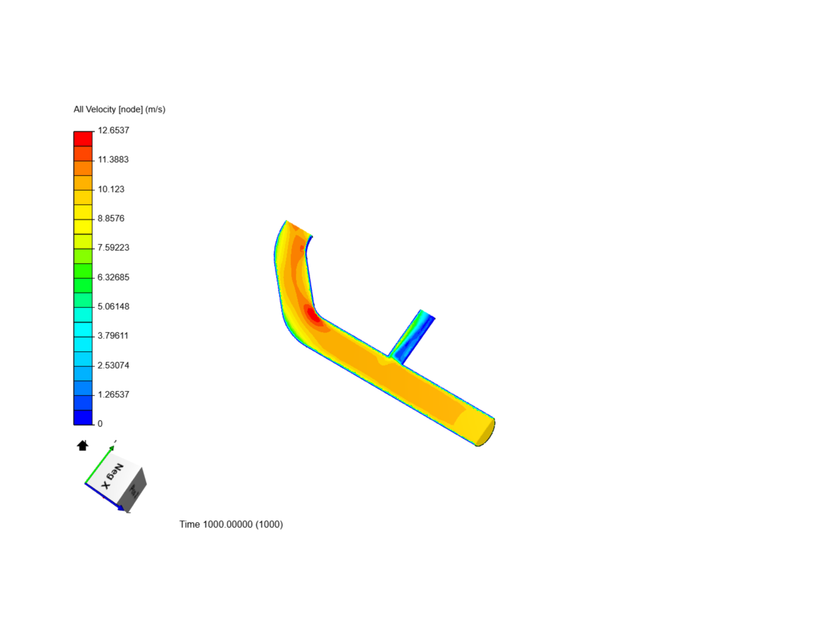This screenshot has height=630, width=840.
Task: Click the dark blue zero-velocity swatch in the legend
Action: [x=83, y=417]
